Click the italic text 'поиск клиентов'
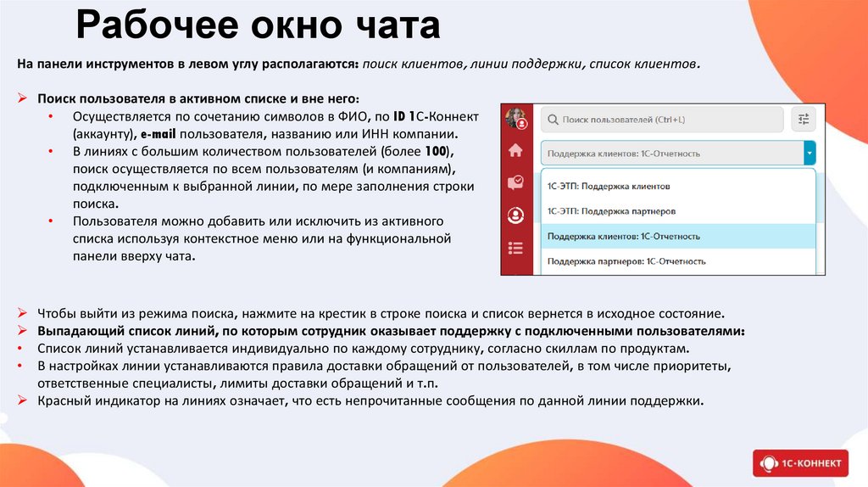Image resolution: width=868 pixels, height=487 pixels. click(413, 64)
